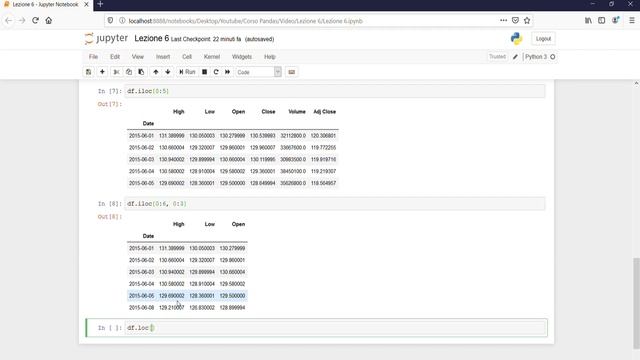Open the Firefox hamburger menu
Image resolution: width=640 pixels, height=360 pixels.
pos(631,20)
